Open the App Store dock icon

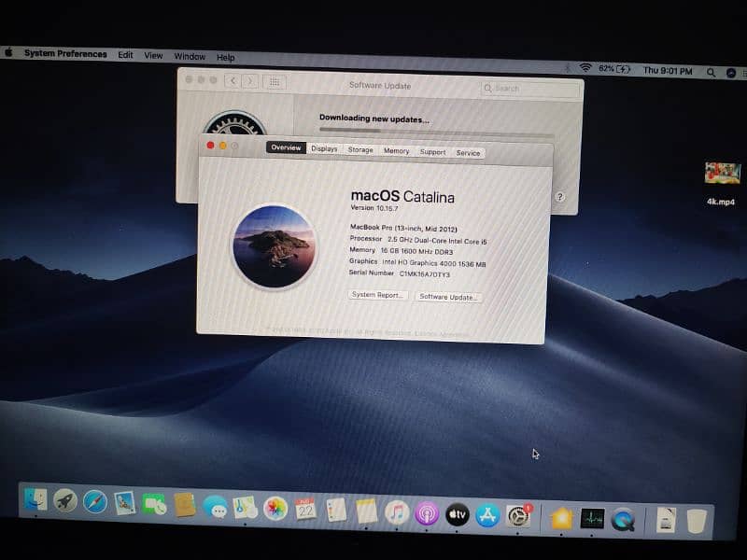[486, 514]
